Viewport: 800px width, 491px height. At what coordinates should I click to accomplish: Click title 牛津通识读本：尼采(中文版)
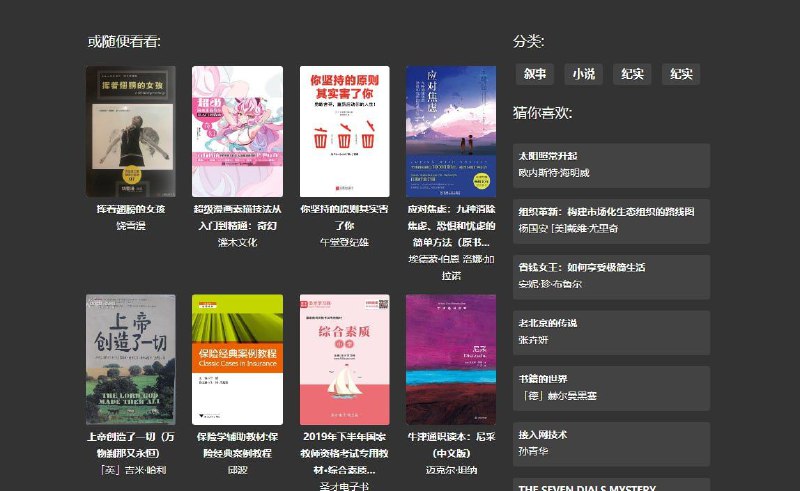[x=451, y=445]
